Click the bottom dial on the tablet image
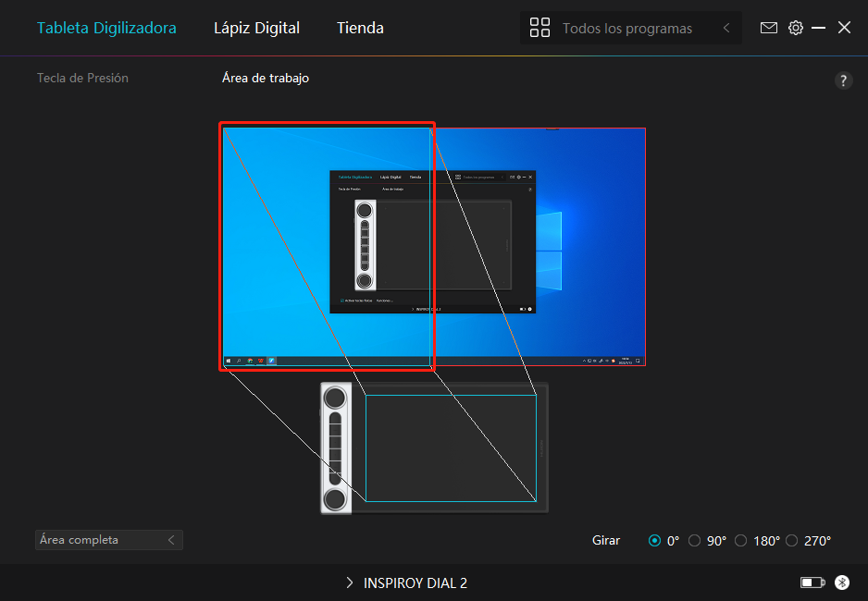 [x=336, y=498]
